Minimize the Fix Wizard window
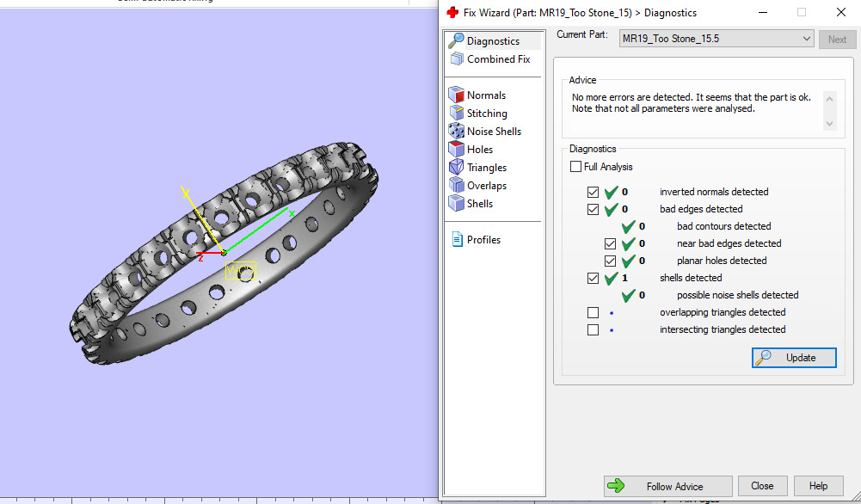The width and height of the screenshot is (861, 504). tap(763, 12)
